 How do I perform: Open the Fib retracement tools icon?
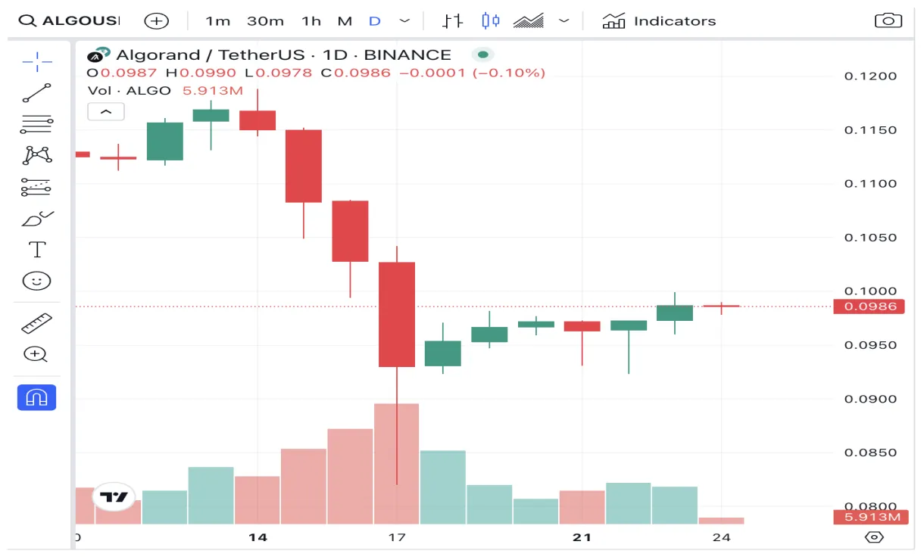[x=36, y=123]
